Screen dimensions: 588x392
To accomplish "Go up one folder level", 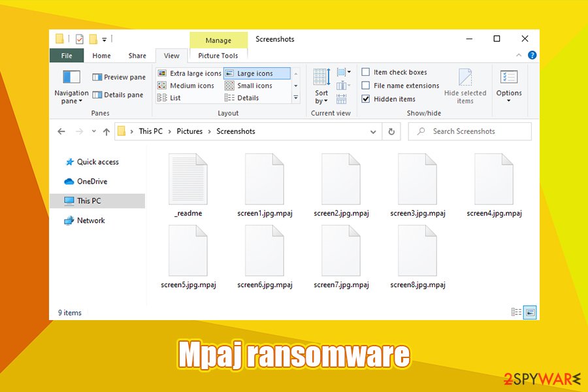I will coord(106,131).
